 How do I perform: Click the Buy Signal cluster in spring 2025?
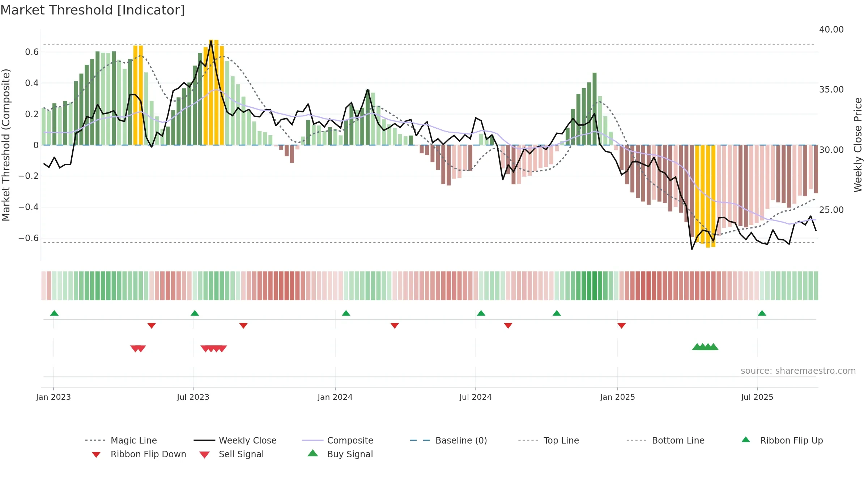(705, 347)
